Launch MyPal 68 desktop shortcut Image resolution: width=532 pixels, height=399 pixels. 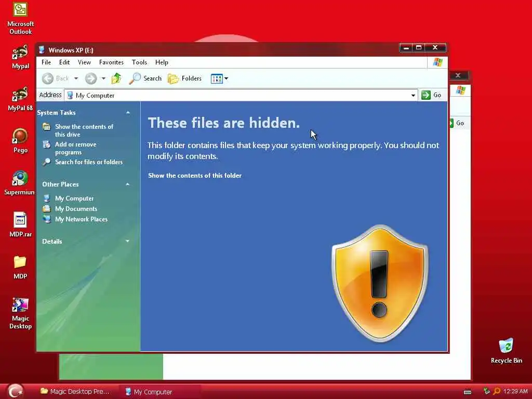[x=20, y=99]
